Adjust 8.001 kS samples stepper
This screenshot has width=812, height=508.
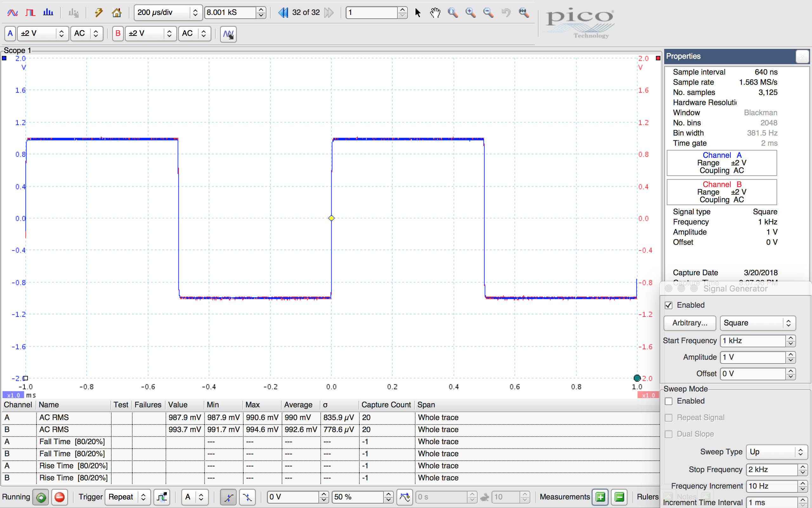(261, 13)
